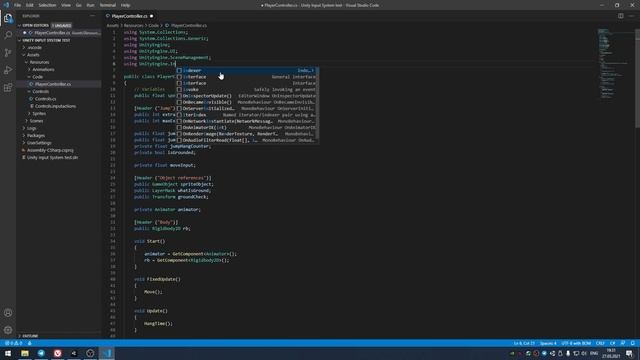640x360 pixels.
Task: Open the Terminal menu
Action: [108, 5]
